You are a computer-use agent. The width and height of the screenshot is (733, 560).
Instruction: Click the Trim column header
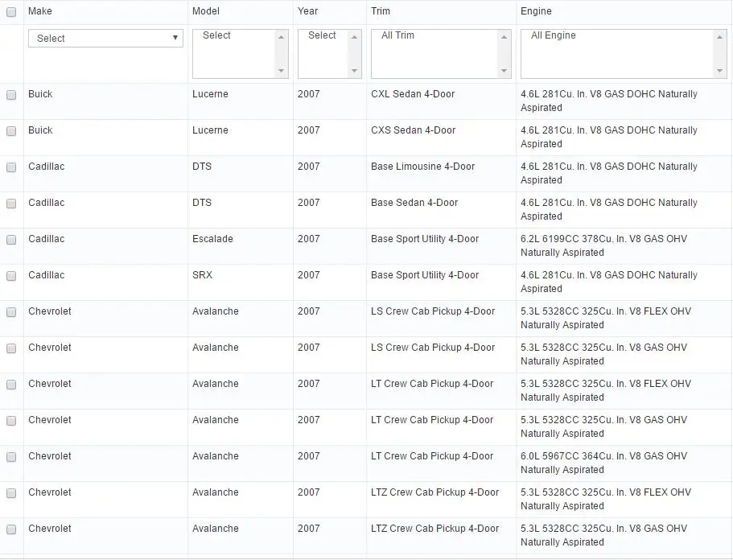[x=381, y=11]
